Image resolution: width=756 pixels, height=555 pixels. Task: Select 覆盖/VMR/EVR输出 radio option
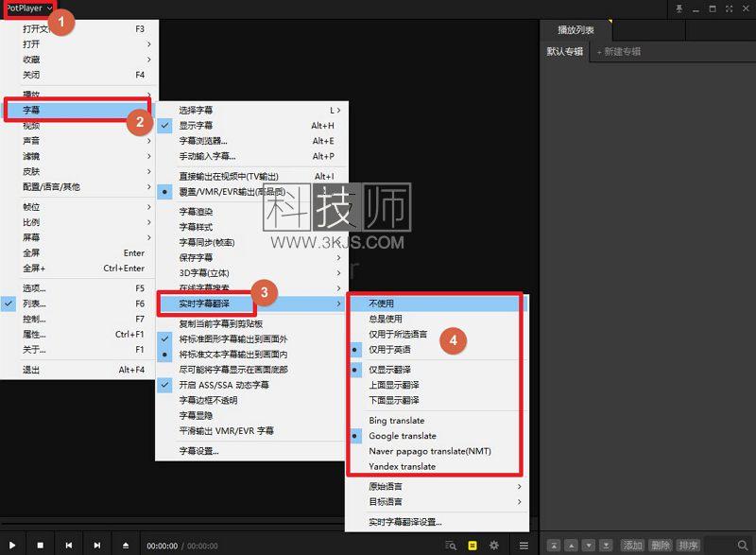(251, 191)
